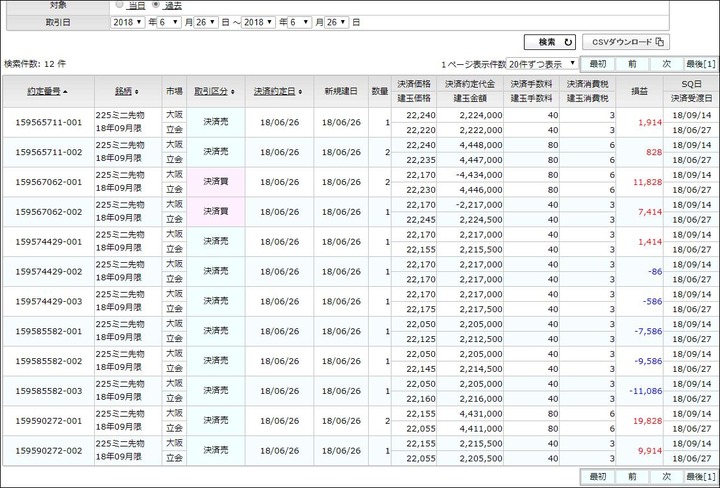Click profit value 19,828
Viewport: 720px width, 488px height.
coord(647,421)
